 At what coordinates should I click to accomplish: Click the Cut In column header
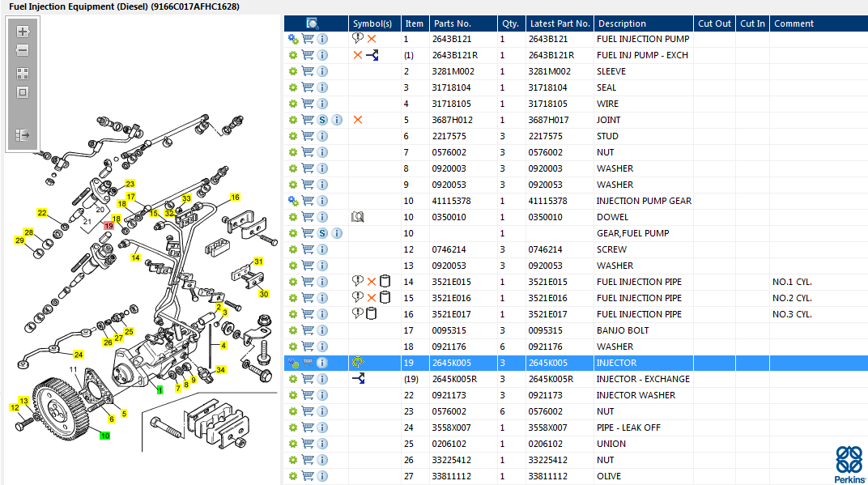pyautogui.click(x=752, y=23)
